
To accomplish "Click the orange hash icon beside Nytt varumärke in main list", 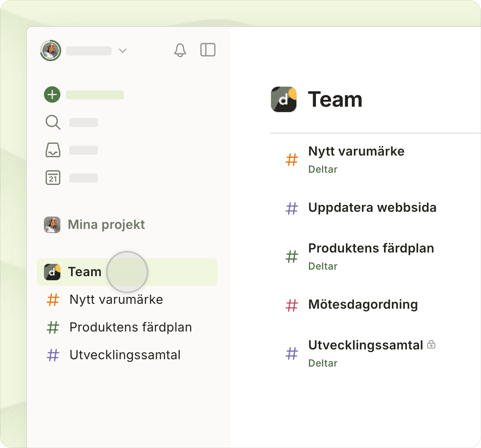I will pyautogui.click(x=292, y=160).
